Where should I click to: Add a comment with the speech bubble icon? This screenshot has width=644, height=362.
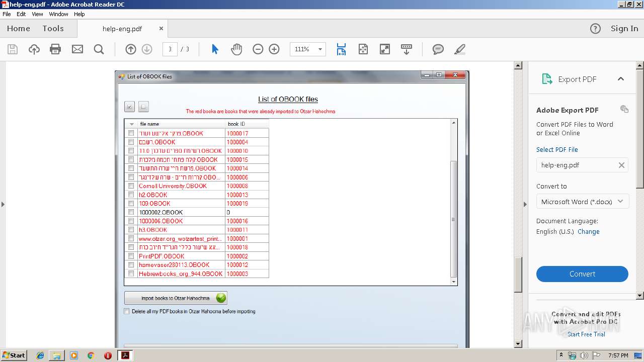(438, 49)
